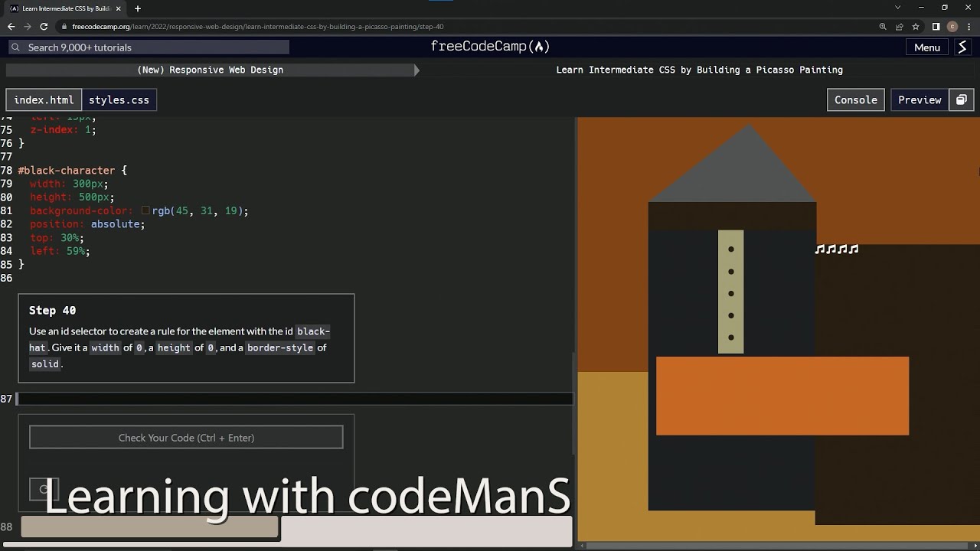Go back using browser back arrow
980x551 pixels.
11,26
